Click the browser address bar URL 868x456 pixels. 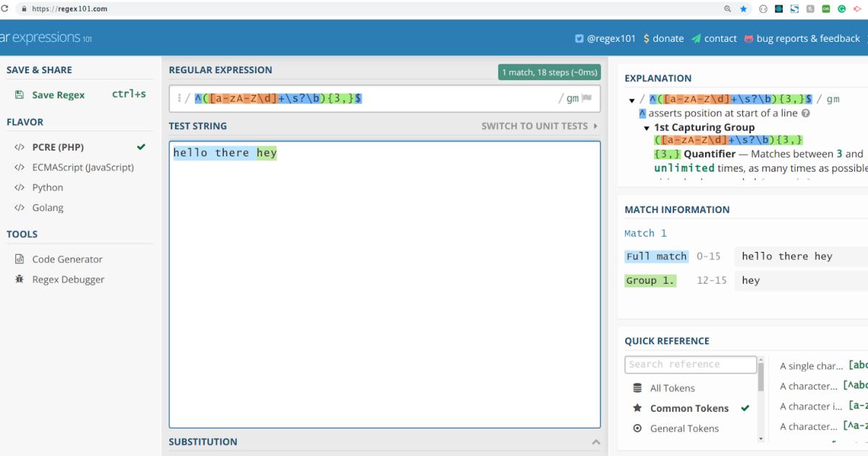[69, 9]
